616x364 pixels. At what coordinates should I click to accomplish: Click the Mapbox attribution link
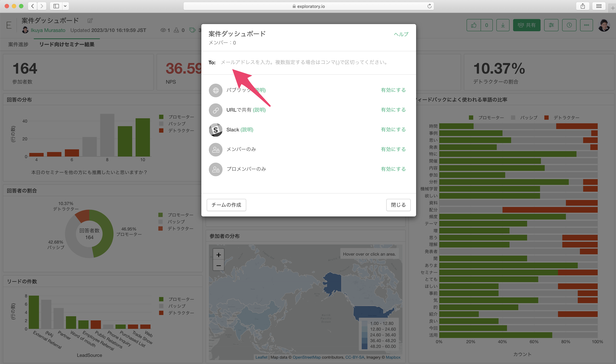pyautogui.click(x=393, y=357)
